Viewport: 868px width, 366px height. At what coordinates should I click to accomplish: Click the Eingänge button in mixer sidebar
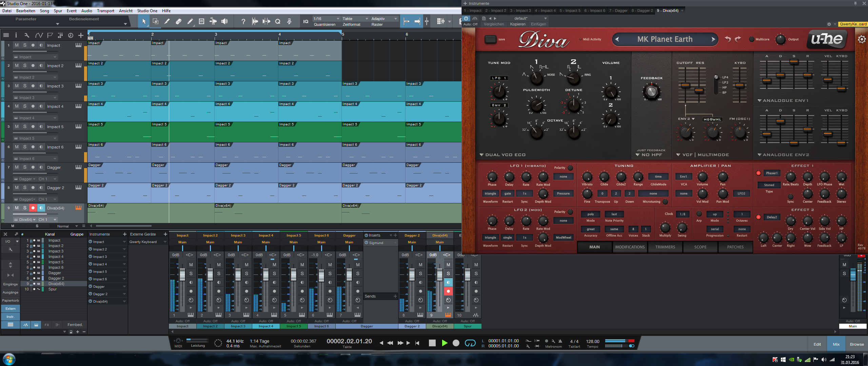click(11, 284)
